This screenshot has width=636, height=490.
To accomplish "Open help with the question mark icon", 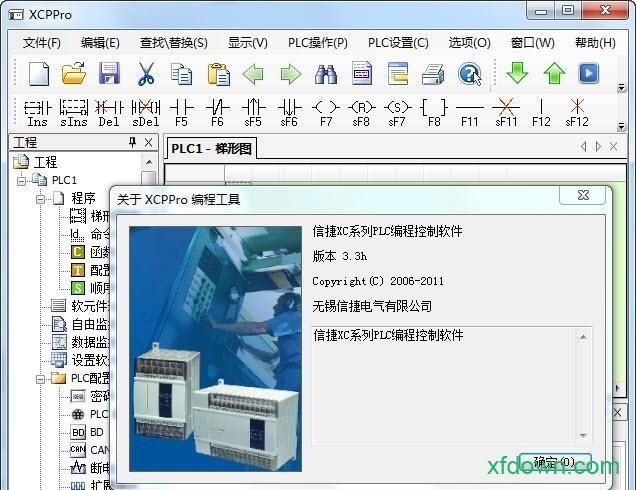I will click(x=469, y=74).
